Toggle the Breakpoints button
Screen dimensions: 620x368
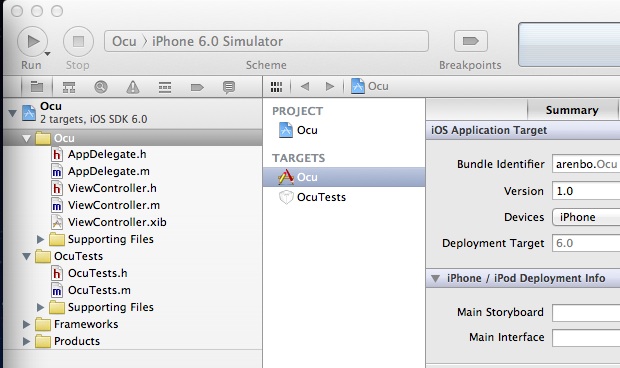471,41
